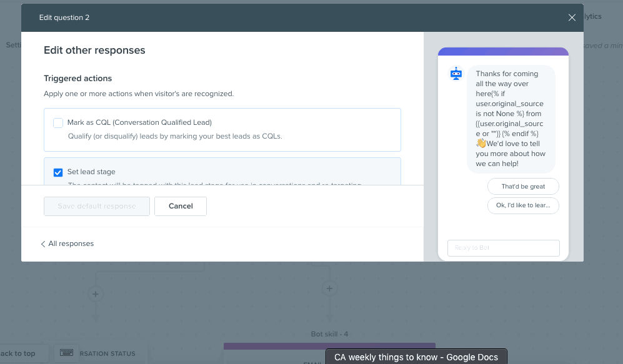The width and height of the screenshot is (623, 364).
Task: Click the Mark as CQL option card description
Action: (175, 136)
